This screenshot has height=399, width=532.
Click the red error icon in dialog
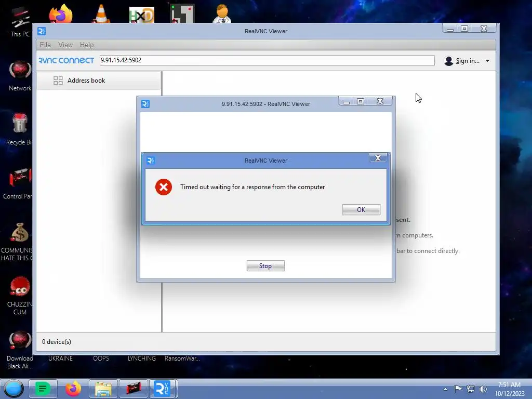[164, 187]
